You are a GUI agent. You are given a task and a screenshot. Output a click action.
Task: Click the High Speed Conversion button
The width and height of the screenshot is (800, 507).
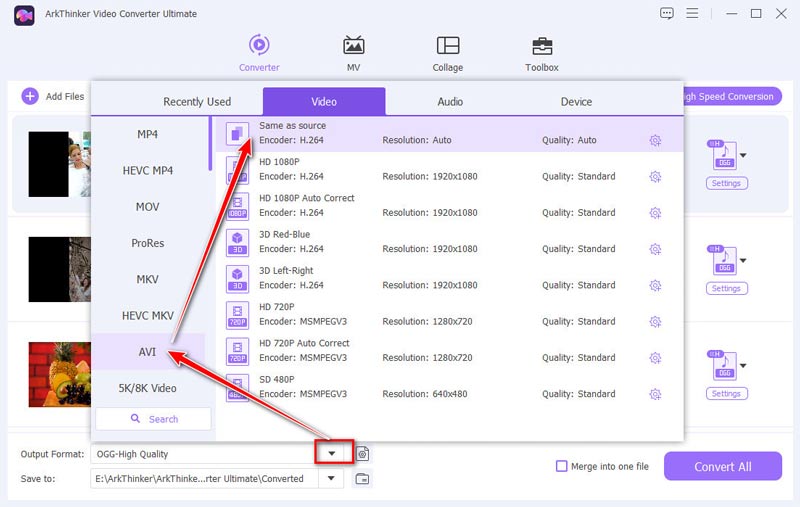(733, 96)
